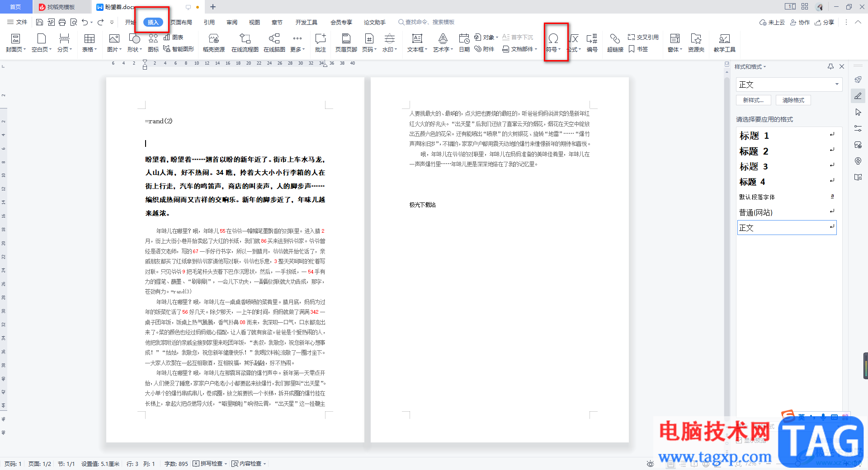Image resolution: width=868 pixels, height=470 pixels.
Task: Insert an attachment (附件)
Action: (x=484, y=49)
